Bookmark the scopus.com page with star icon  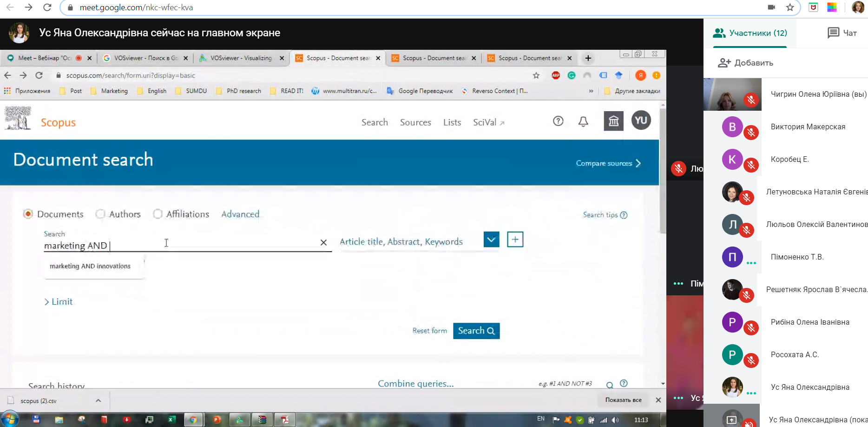tap(536, 75)
